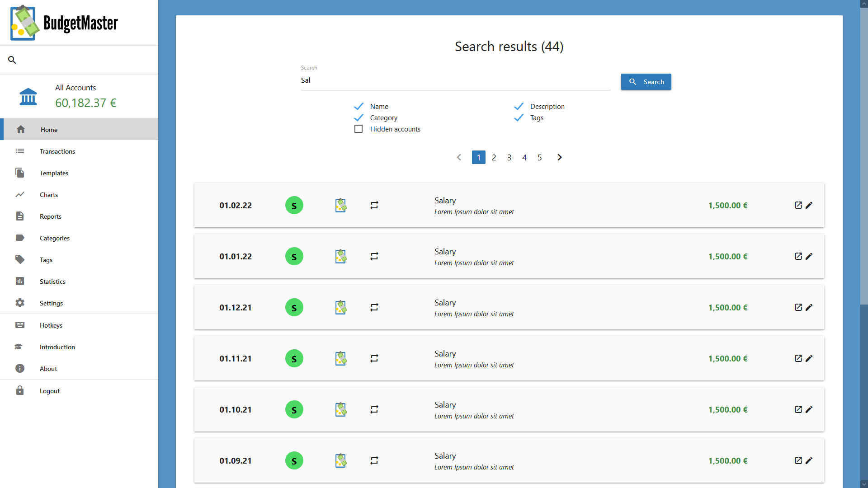The height and width of the screenshot is (488, 868).
Task: Open the All Accounts bank icon
Action: (28, 96)
